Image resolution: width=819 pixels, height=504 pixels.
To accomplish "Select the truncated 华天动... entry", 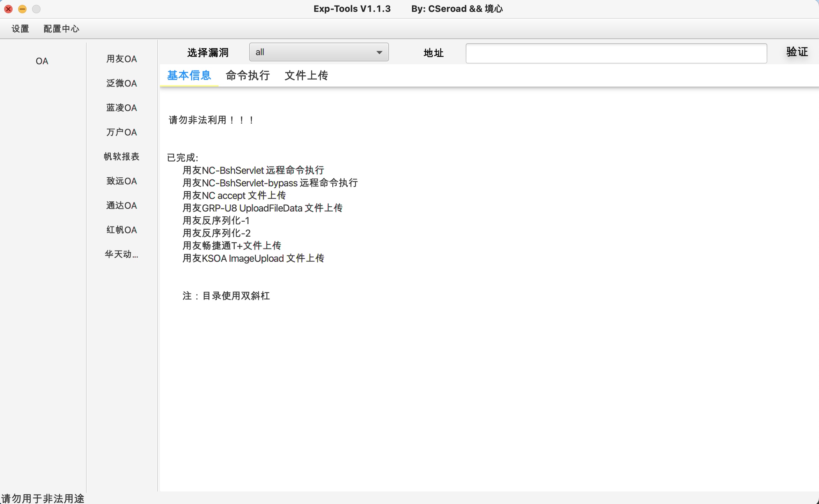I will click(121, 254).
